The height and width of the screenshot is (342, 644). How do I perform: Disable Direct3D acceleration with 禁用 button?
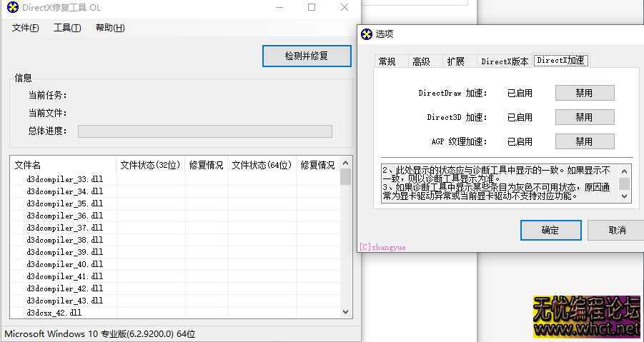584,117
